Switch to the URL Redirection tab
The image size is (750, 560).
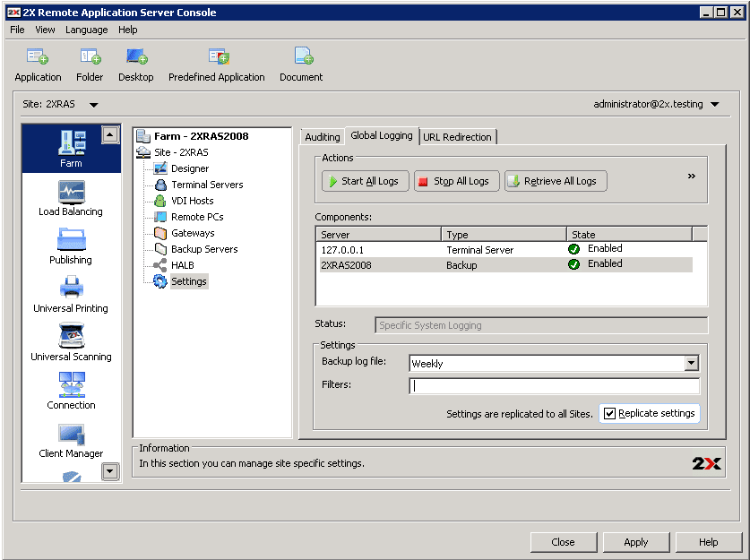[457, 137]
